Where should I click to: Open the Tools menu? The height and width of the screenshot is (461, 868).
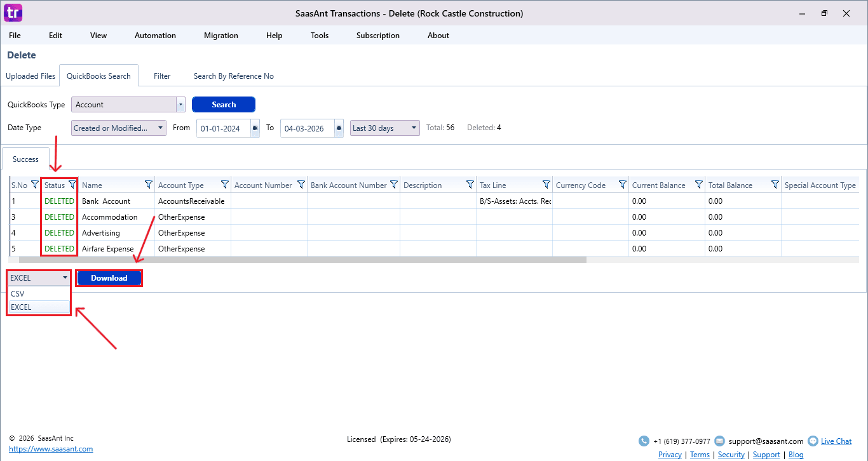point(320,36)
